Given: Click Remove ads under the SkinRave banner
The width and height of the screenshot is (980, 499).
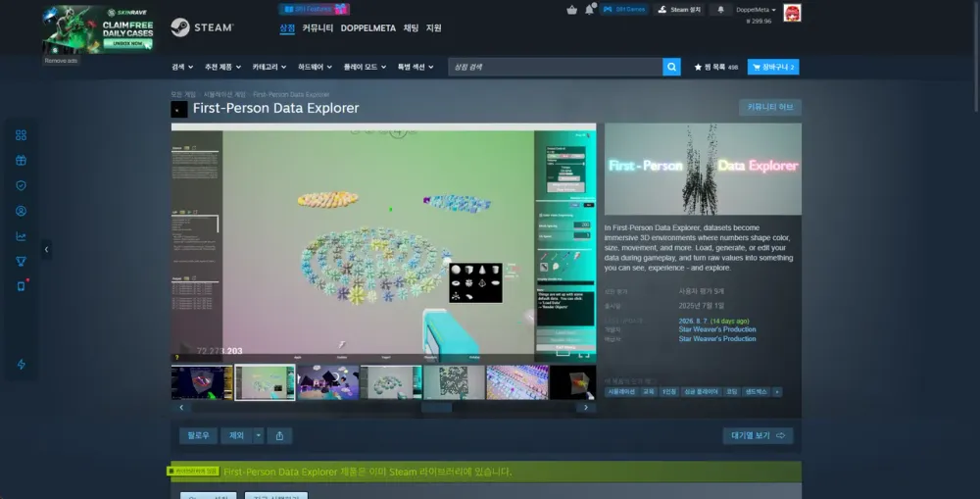Looking at the screenshot, I should pos(61,61).
